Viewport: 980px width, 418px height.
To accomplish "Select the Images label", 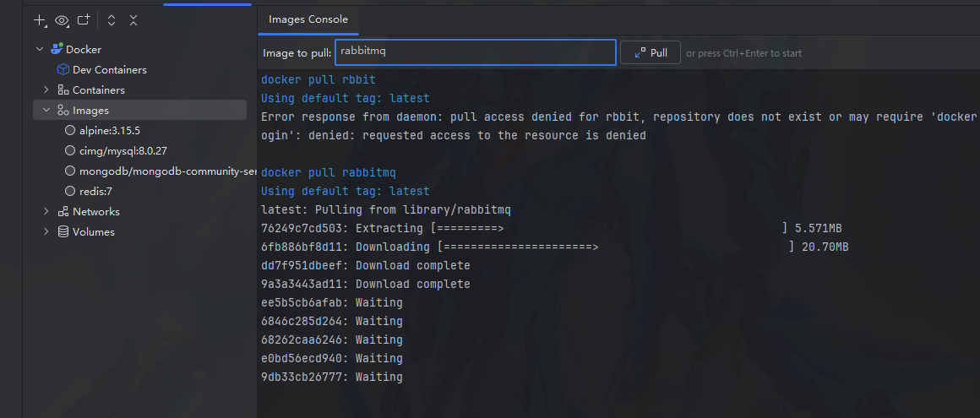I will (x=90, y=111).
